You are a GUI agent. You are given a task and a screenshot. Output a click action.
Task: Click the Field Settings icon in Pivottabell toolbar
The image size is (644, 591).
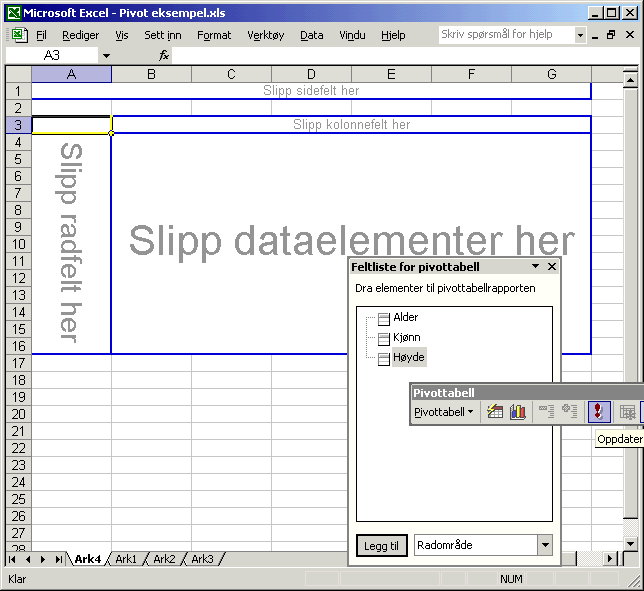tap(627, 412)
